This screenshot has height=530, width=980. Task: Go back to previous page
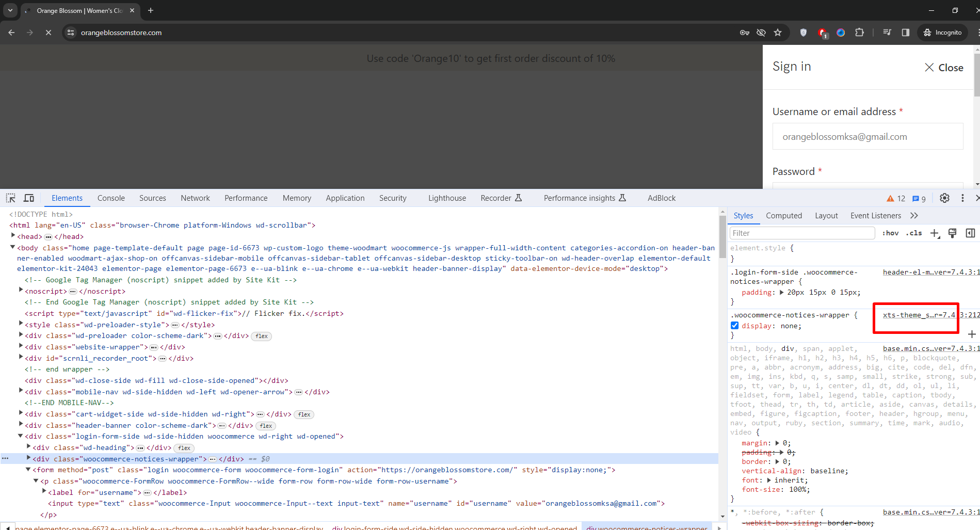pos(11,33)
